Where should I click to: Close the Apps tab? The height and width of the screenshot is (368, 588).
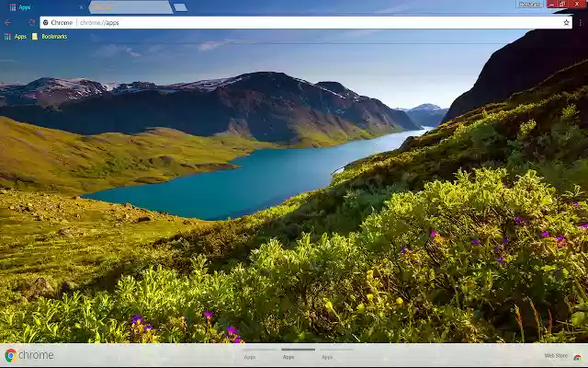click(x=81, y=7)
